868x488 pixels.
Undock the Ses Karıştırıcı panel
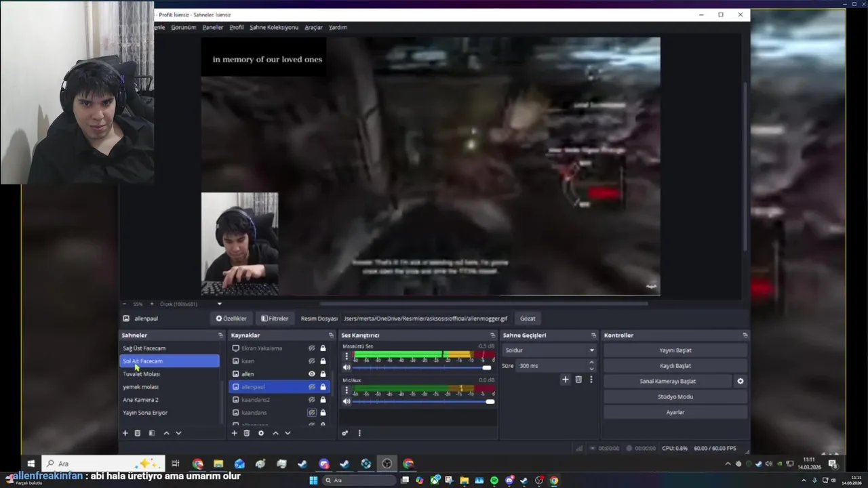tap(493, 335)
